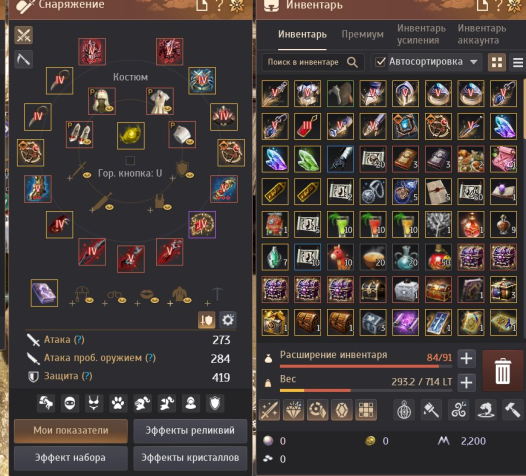Expand the Автосортировка dropdown arrow
This screenshot has width=526, height=476.
(473, 62)
